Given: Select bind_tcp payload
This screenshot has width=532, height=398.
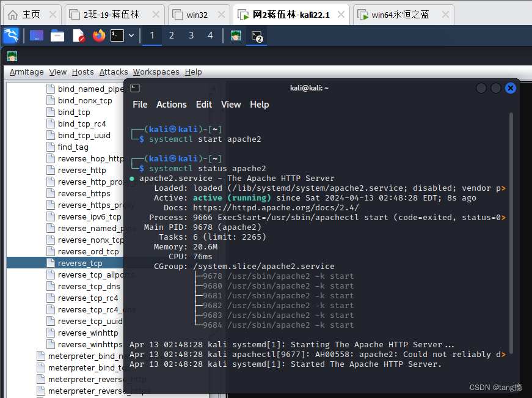Looking at the screenshot, I should [x=74, y=112].
